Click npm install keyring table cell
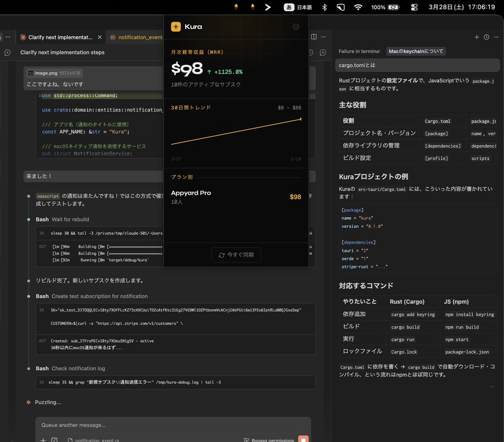Screen dimensions: 504x442 (x=470, y=314)
